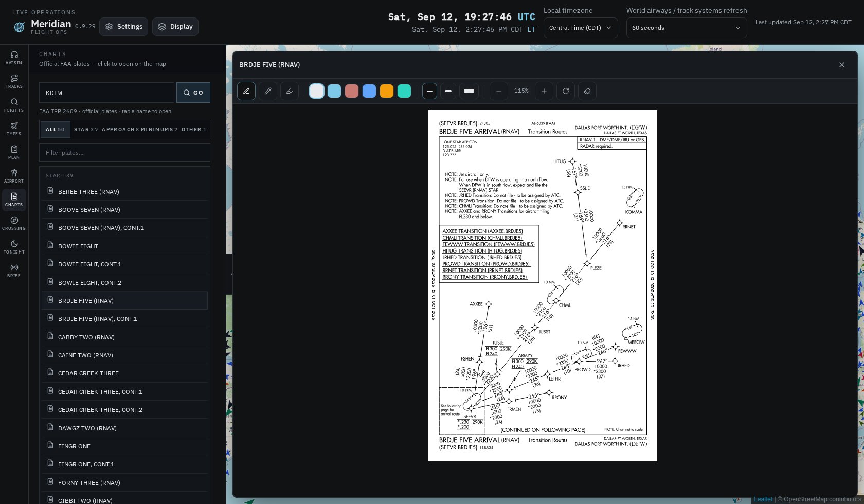Choose the thick stroke width
Screen dimensions: 864x504
pyautogui.click(x=469, y=91)
